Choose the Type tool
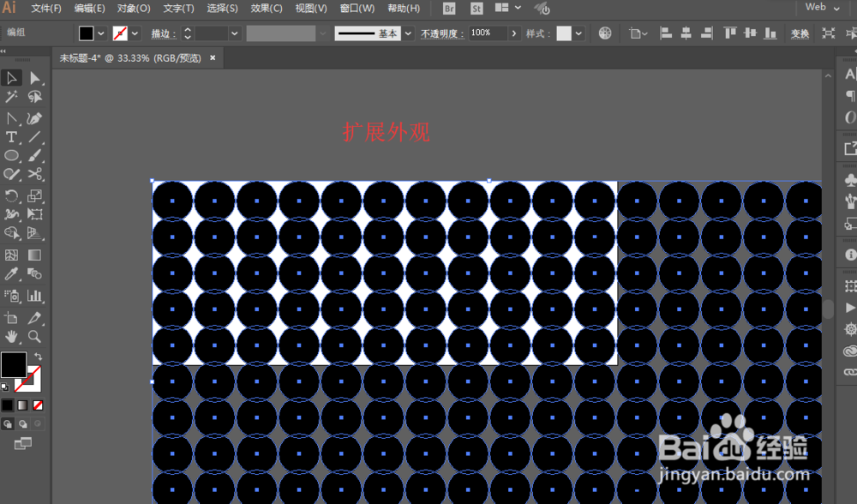The height and width of the screenshot is (504, 857). click(x=12, y=136)
